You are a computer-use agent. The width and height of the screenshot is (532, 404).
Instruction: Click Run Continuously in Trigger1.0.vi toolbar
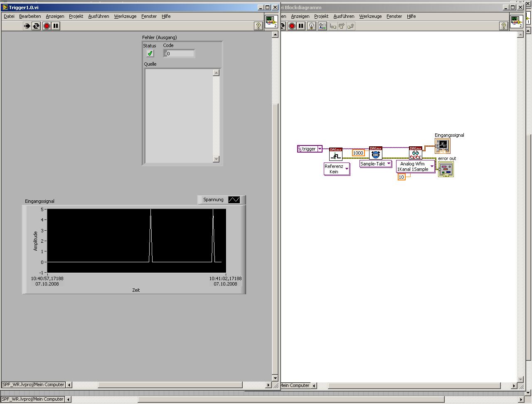tap(37, 26)
